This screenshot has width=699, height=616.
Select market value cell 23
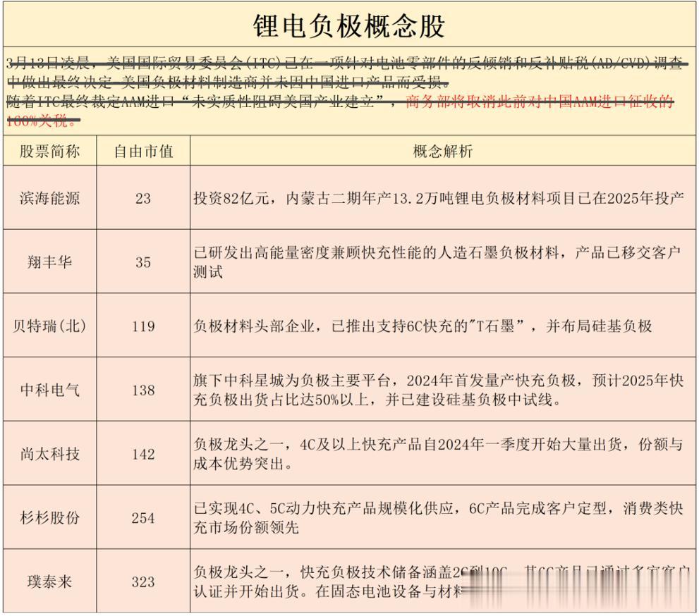(x=143, y=199)
